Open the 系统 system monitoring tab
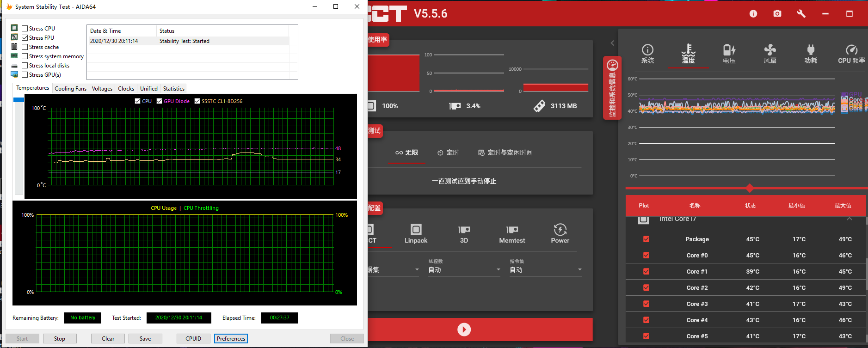Screen dimensions: 868x348 (647, 54)
